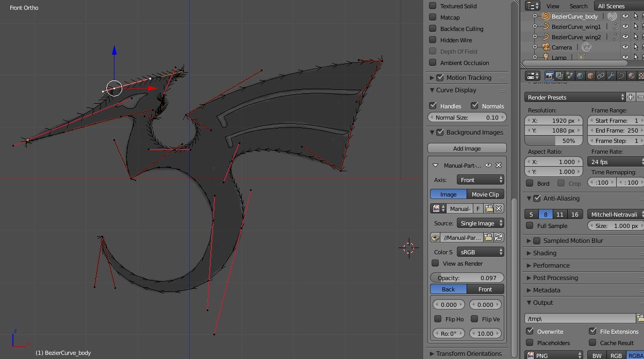Open the Render properties camera tab
The height and width of the screenshot is (359, 644).
(550, 76)
